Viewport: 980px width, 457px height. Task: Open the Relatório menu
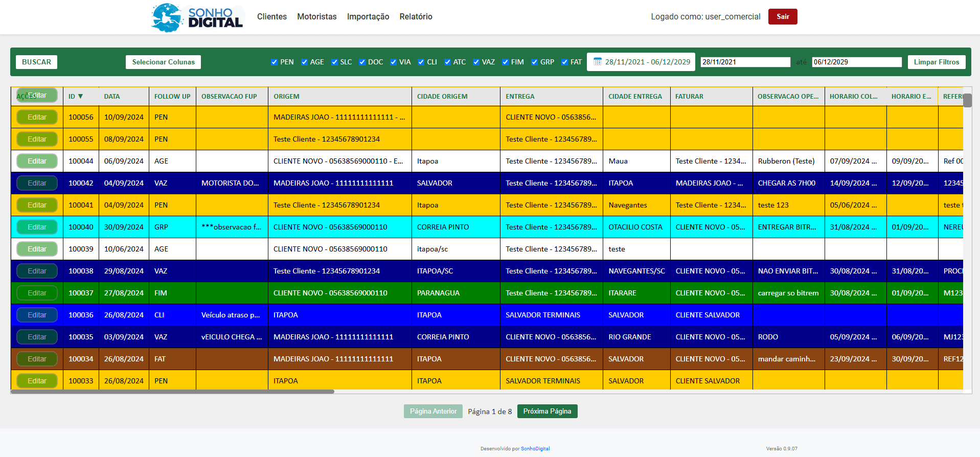pos(416,17)
